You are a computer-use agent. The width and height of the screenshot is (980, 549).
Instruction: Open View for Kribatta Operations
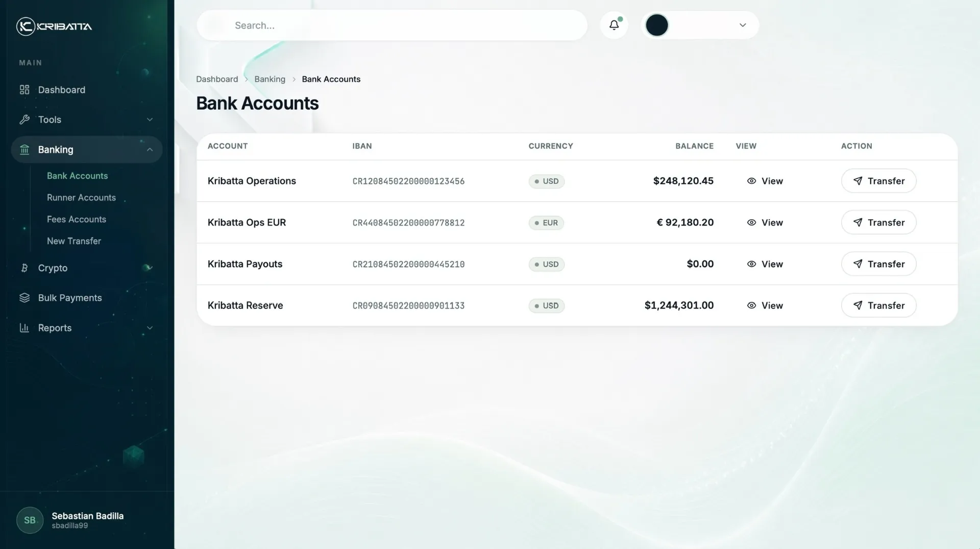[765, 181]
